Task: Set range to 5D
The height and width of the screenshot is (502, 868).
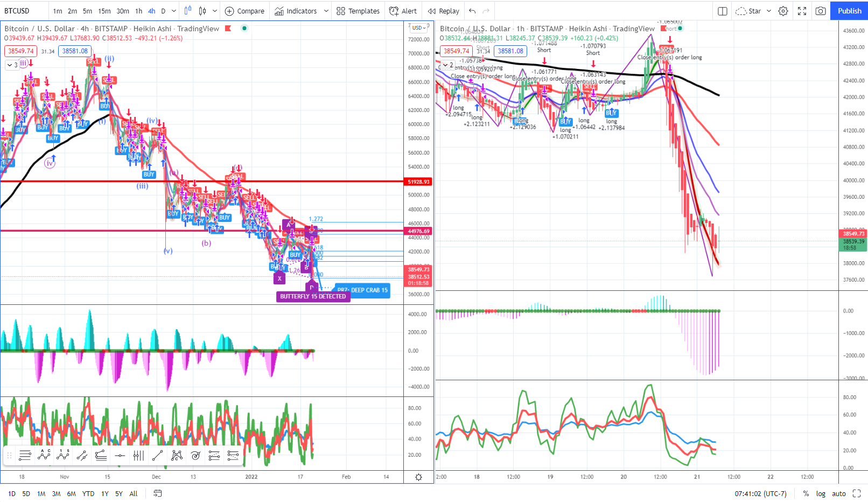Action: click(26, 493)
